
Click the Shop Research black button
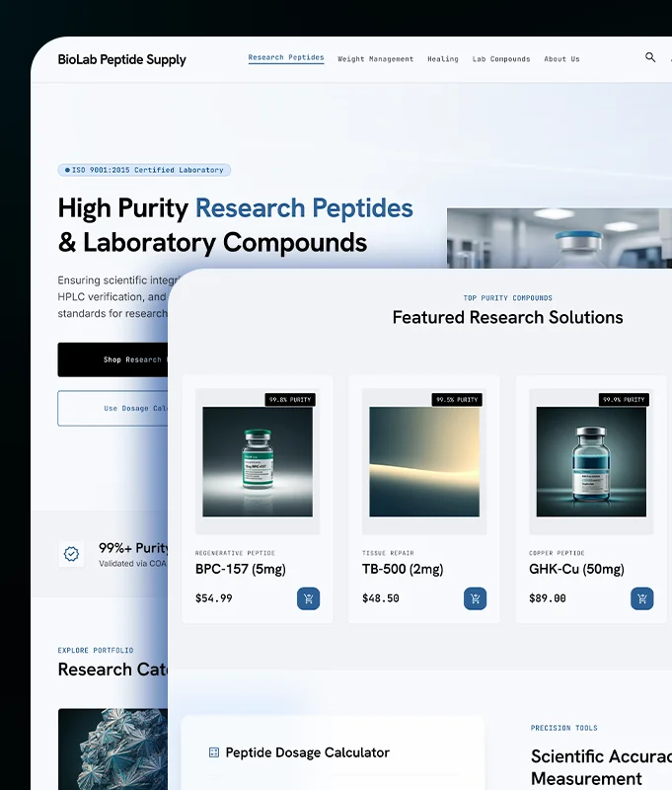112,359
